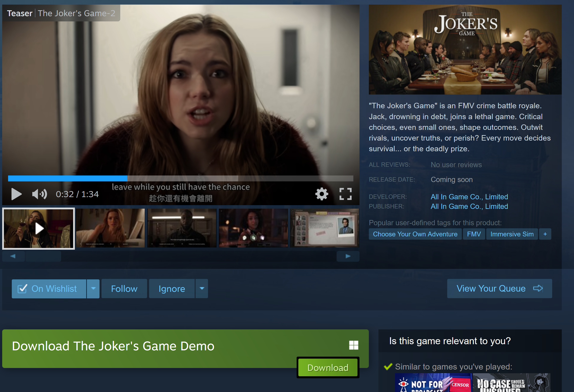
Task: Play the teaser video
Action: point(17,194)
